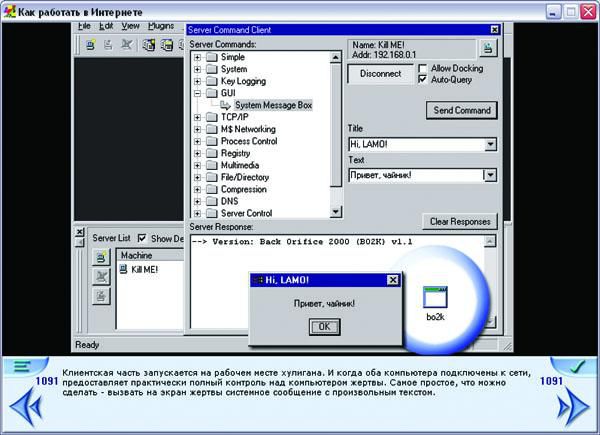Viewport: 600px width, 435px height.
Task: Expand the Key Logging tree folder
Action: (x=198, y=81)
